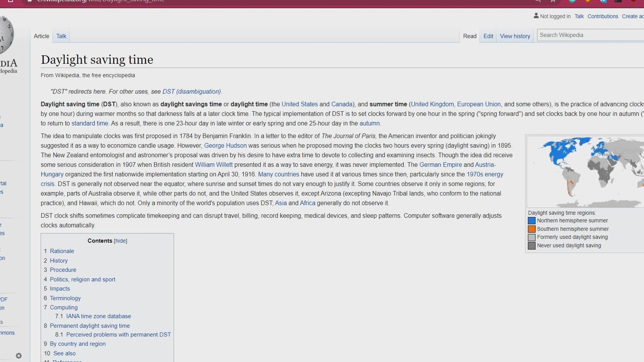Open the View history tab
The height and width of the screenshot is (362, 644).
[x=515, y=36]
